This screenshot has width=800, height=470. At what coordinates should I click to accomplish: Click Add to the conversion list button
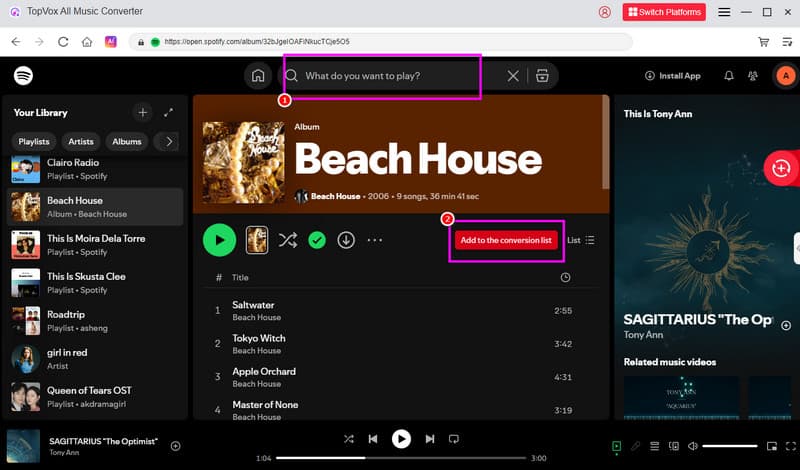pos(506,240)
